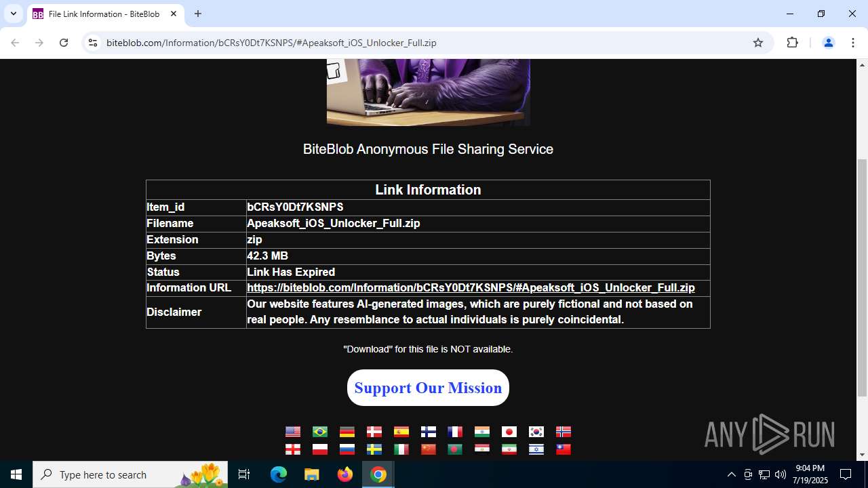Select the France flag language

pyautogui.click(x=455, y=432)
